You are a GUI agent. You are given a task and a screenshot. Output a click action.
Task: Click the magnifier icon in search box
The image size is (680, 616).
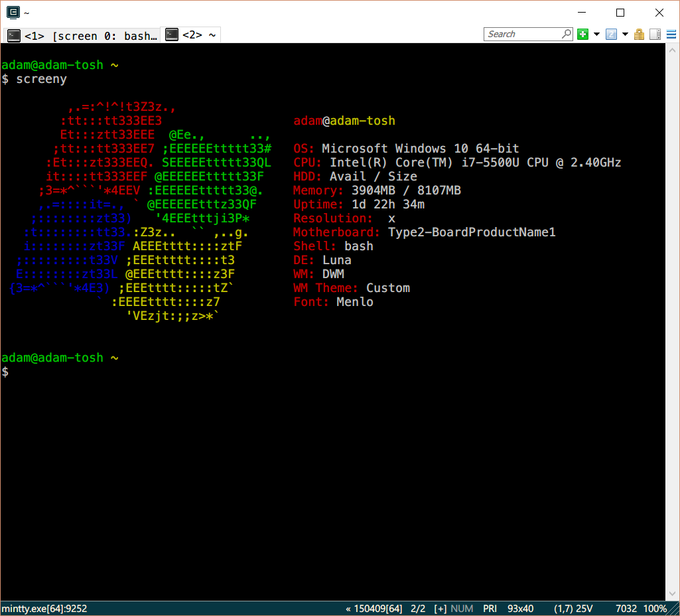click(567, 34)
